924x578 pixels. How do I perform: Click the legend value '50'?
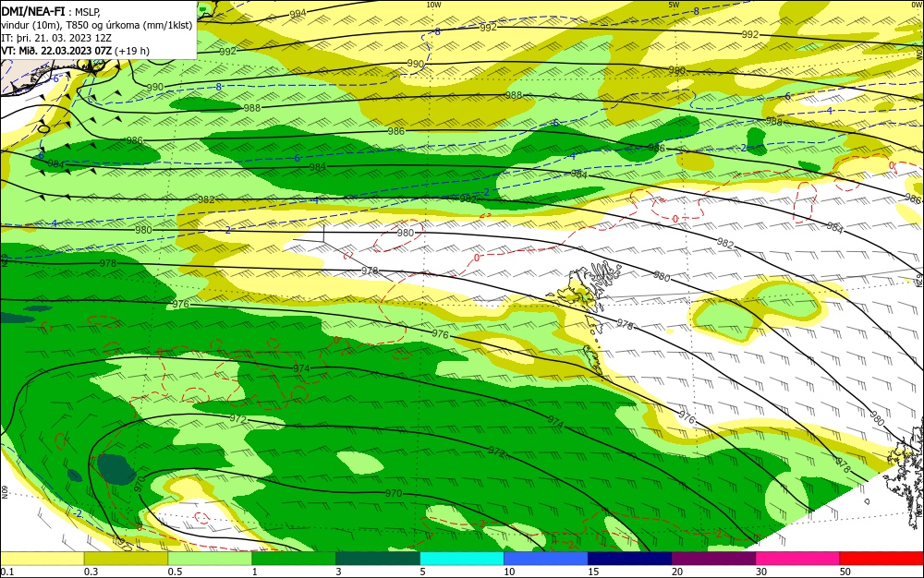[845, 572]
